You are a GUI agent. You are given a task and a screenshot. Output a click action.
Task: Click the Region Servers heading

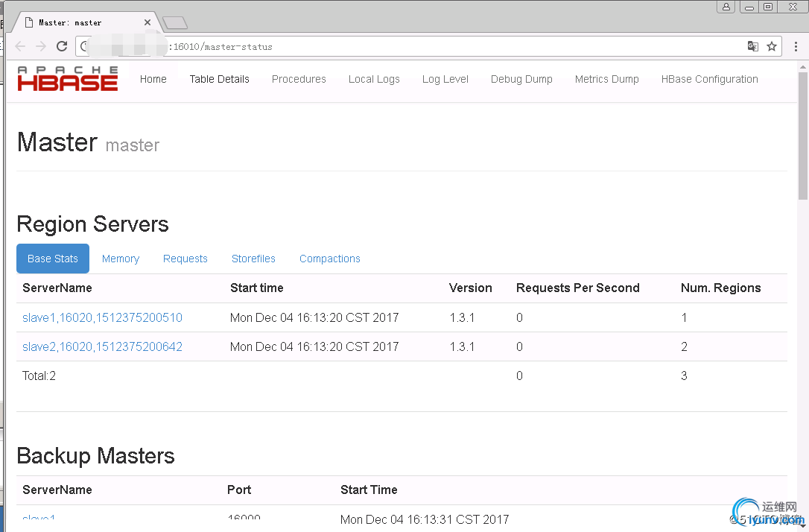[x=93, y=224]
